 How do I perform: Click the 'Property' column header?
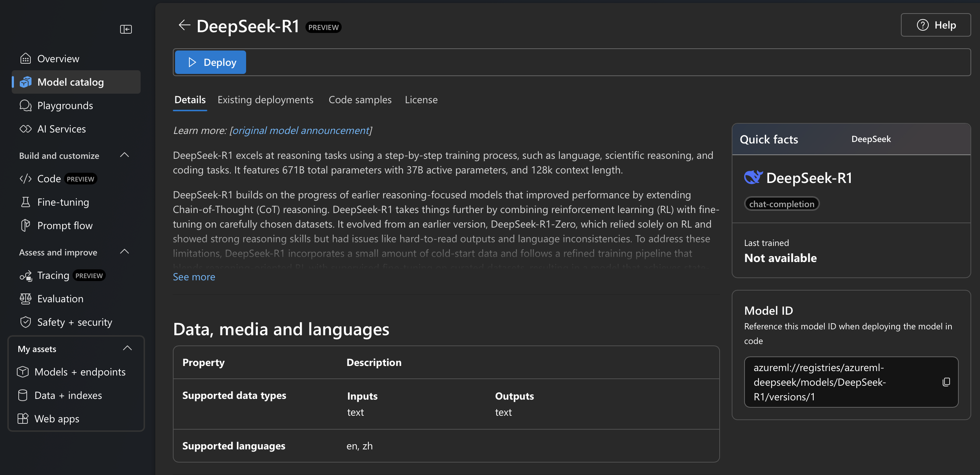204,362
